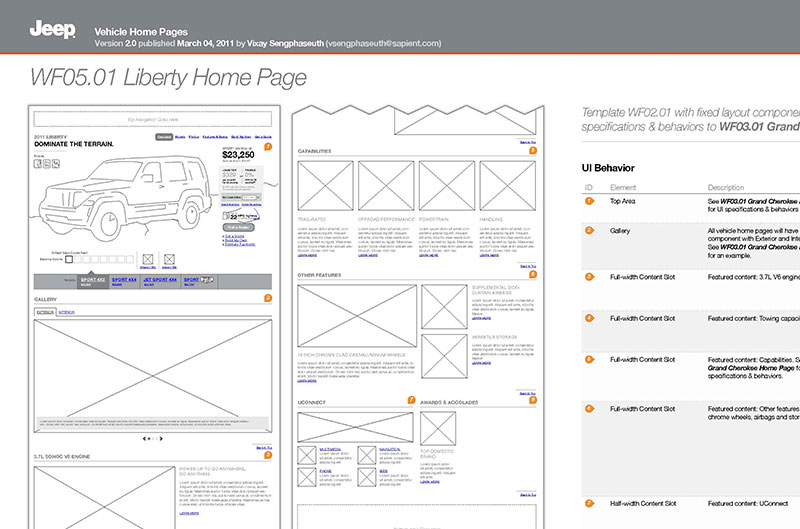Click Learn more under Top Domestic Brand

click(430, 482)
